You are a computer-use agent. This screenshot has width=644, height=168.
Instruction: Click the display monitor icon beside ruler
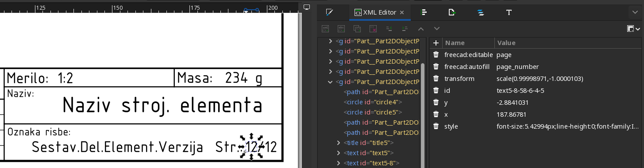[x=307, y=7]
